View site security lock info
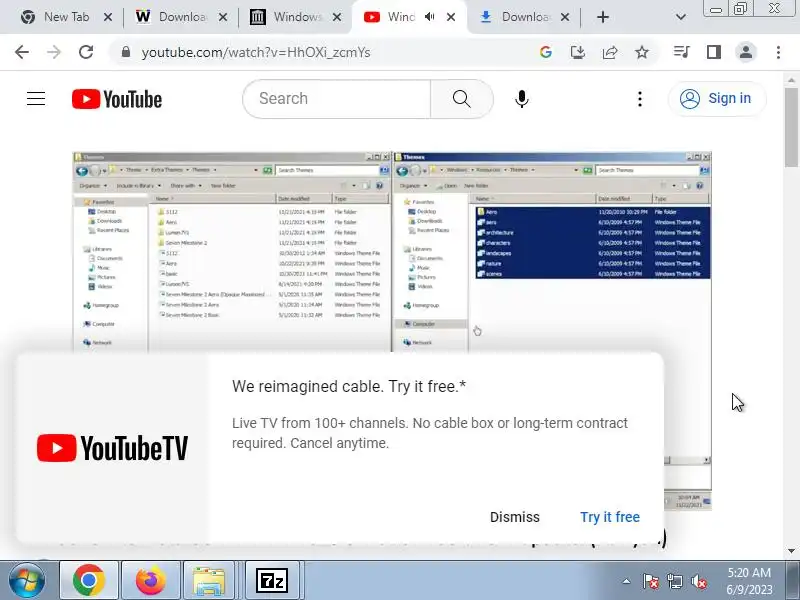800x600 pixels. [x=126, y=52]
